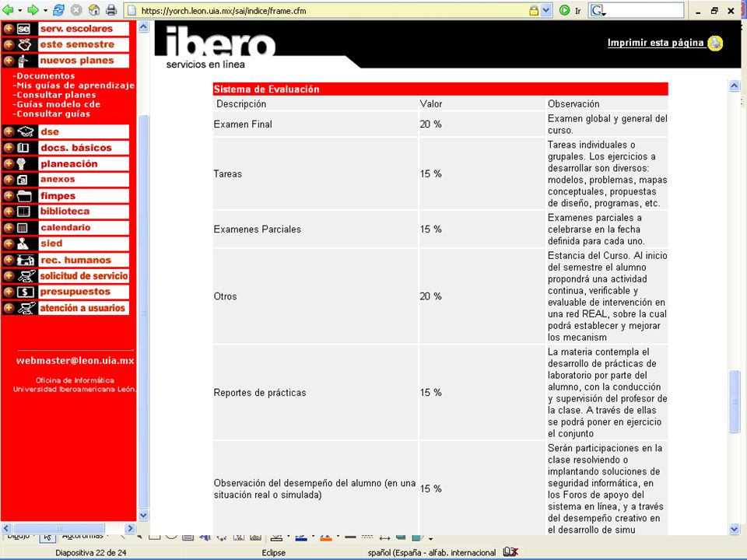Click the apple icon for este semestre
The image size is (747, 560).
click(x=25, y=45)
